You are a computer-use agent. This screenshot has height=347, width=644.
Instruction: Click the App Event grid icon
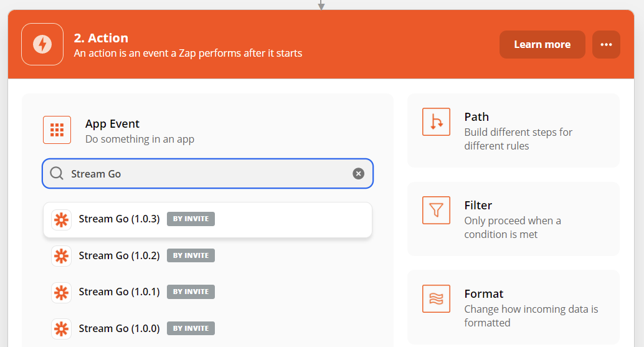click(x=57, y=130)
